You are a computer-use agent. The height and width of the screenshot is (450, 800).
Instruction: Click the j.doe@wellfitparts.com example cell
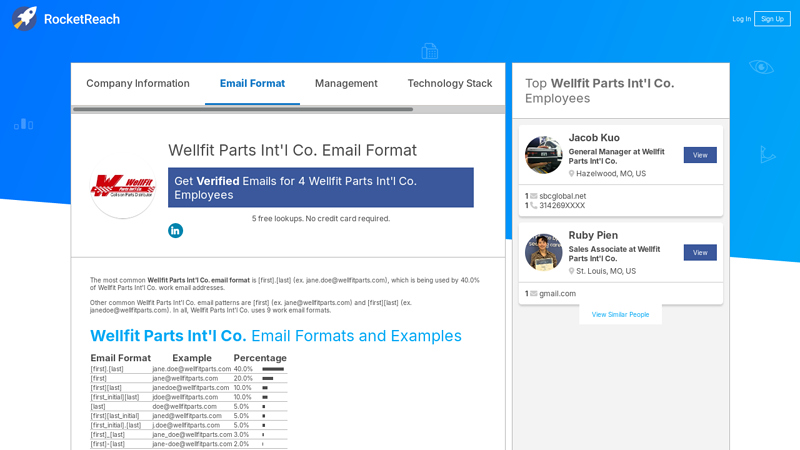click(186, 425)
